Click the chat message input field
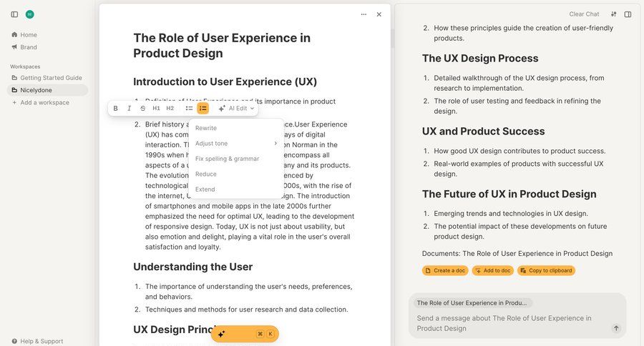Screen dimensions: 644x346 pyautogui.click(x=508, y=323)
